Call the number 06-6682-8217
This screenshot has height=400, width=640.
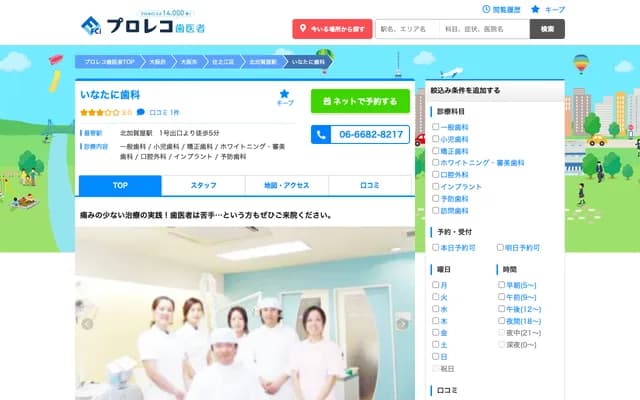(x=371, y=135)
